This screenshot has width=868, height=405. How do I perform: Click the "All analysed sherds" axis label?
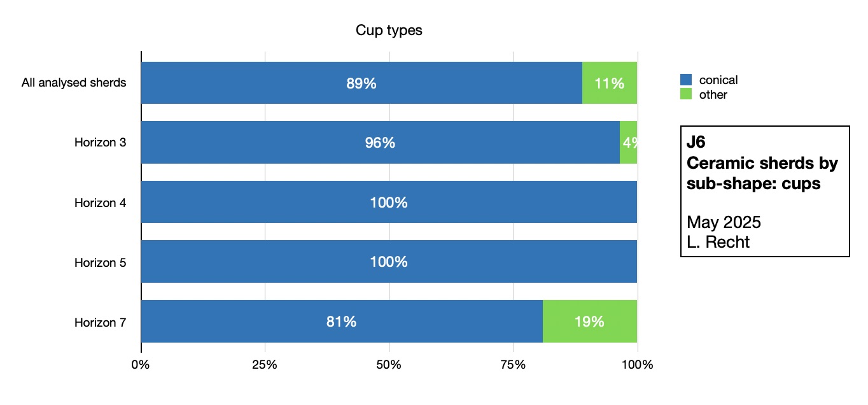click(x=74, y=83)
